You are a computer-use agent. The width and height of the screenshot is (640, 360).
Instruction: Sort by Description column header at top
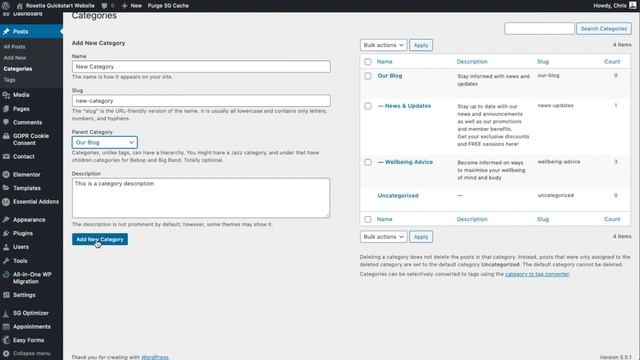tap(472, 62)
